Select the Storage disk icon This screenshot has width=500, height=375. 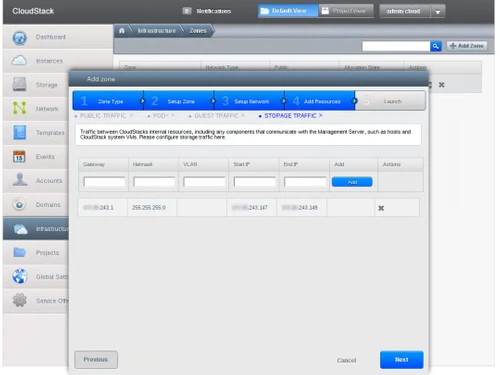(x=19, y=84)
